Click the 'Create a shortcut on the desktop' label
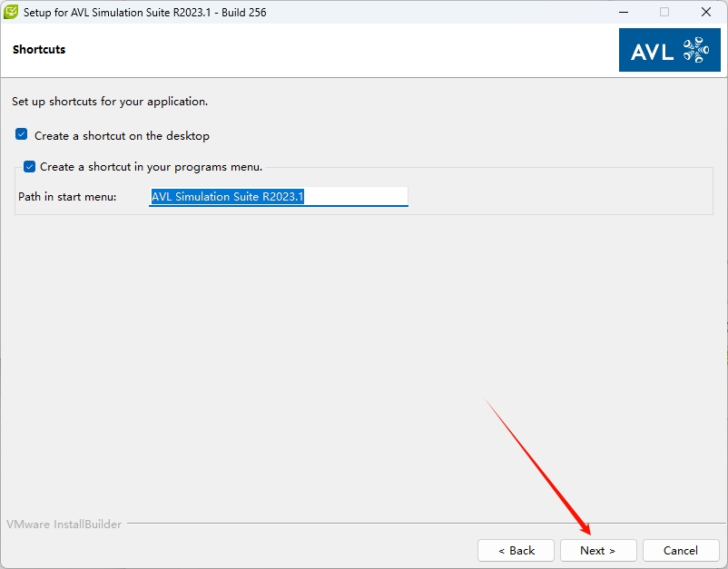Screen dimensions: 728x569 [x=122, y=136]
